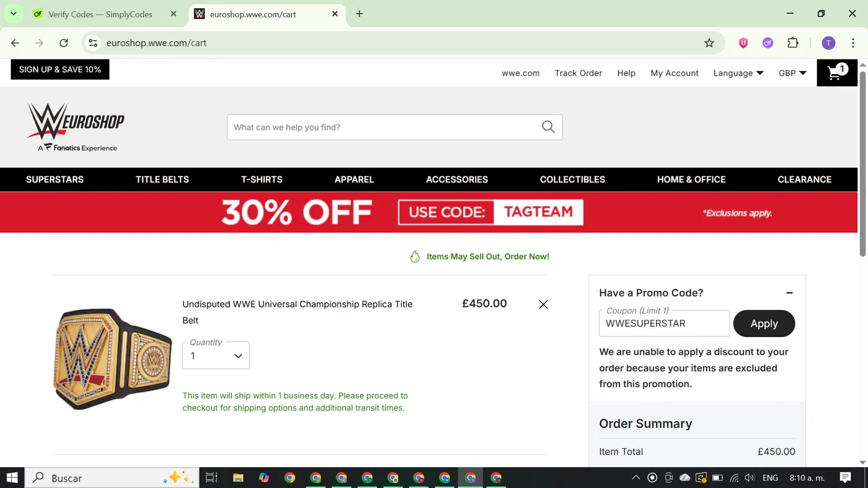
Task: Open the purple circular extension icon
Action: click(768, 43)
